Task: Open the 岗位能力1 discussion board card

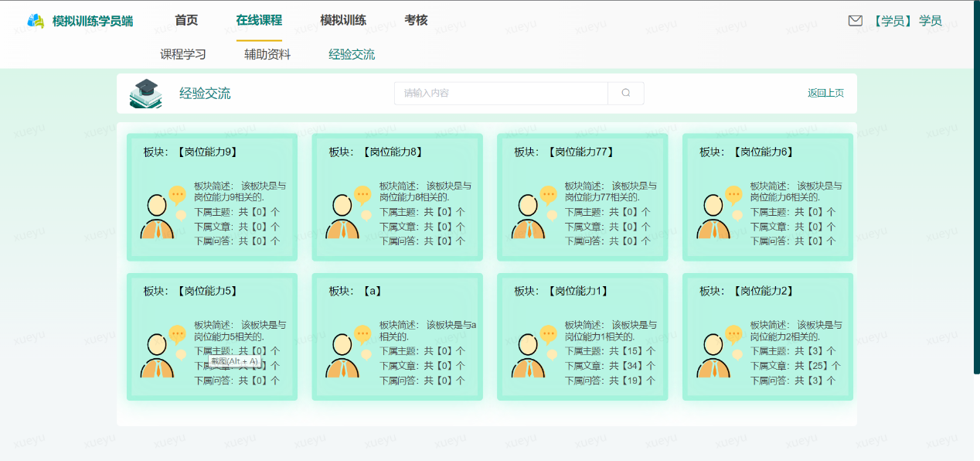Action: click(582, 336)
